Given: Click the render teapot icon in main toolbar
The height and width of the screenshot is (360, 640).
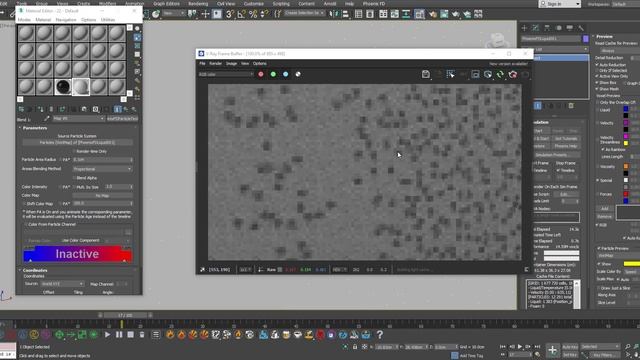Looking at the screenshot, I should pos(456,14).
